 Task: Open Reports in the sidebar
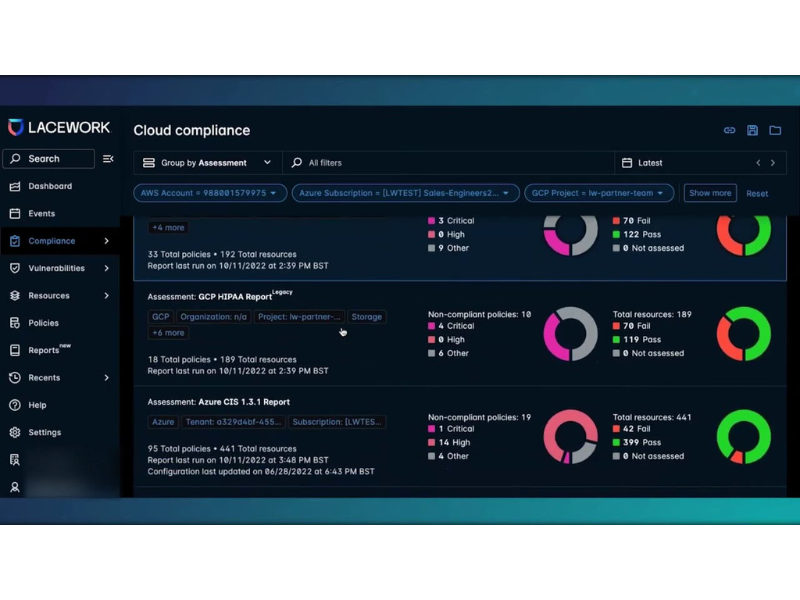click(x=43, y=350)
